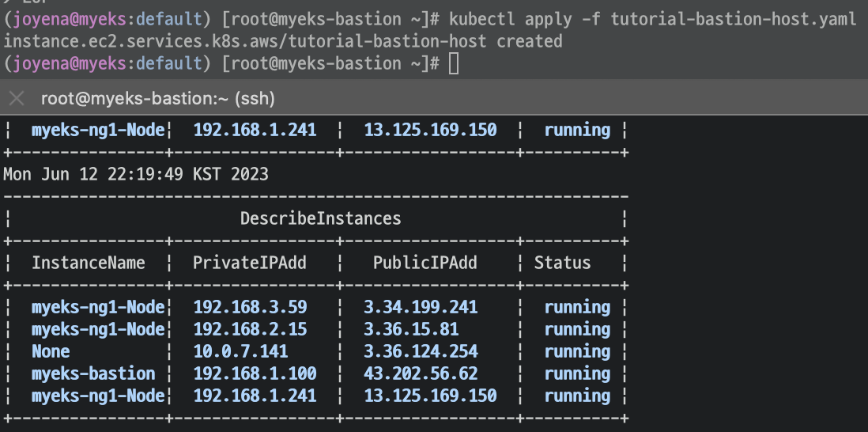Click private IP 10.0.7.141
The width and height of the screenshot is (868, 432).
(240, 351)
